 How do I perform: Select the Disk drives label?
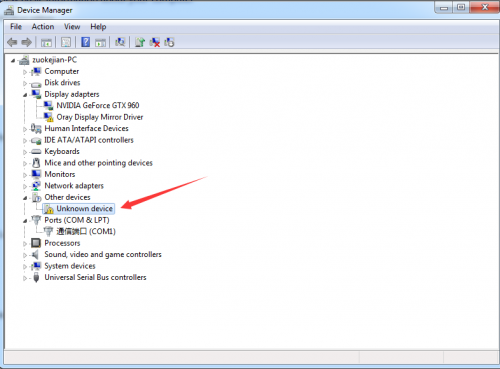(62, 83)
